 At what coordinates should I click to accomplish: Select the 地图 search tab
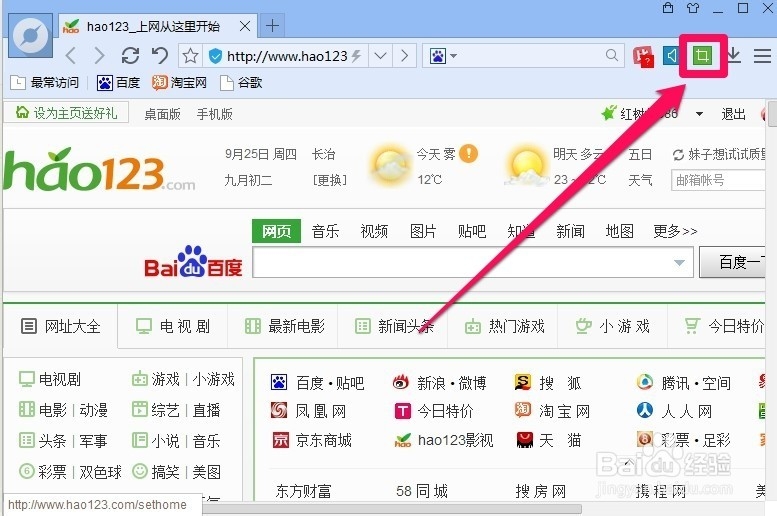[x=619, y=231]
